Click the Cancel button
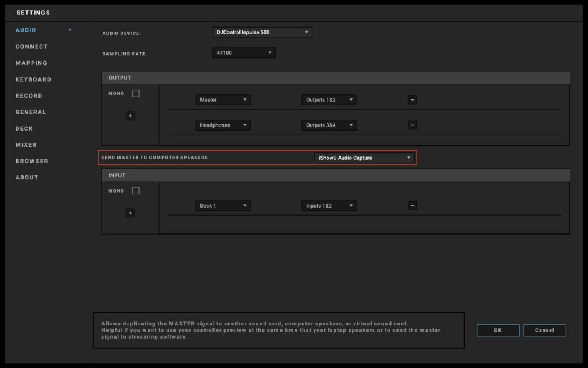This screenshot has height=368, width=588. pos(544,331)
